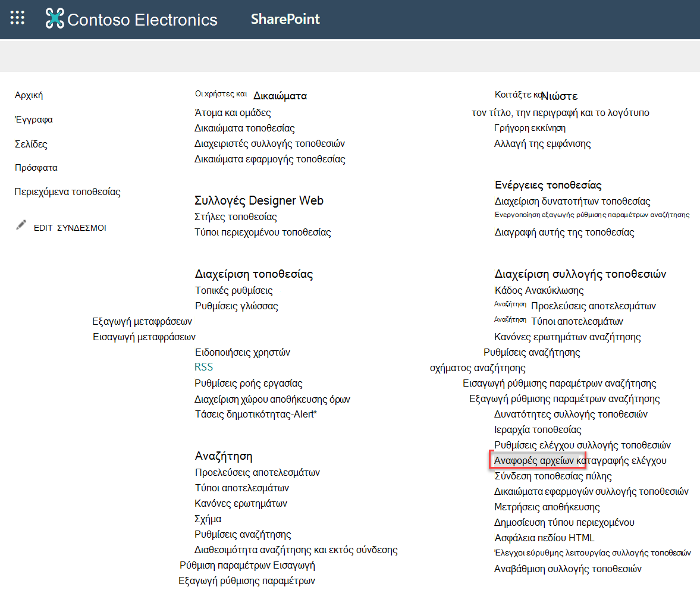Open Δικαιώματα εφαρμογής τοποθεσίας

point(269,159)
